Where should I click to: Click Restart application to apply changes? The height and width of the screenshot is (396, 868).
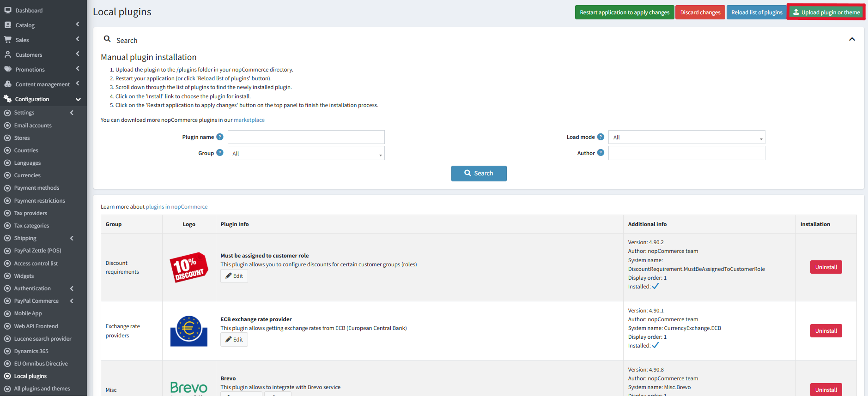[x=625, y=12]
